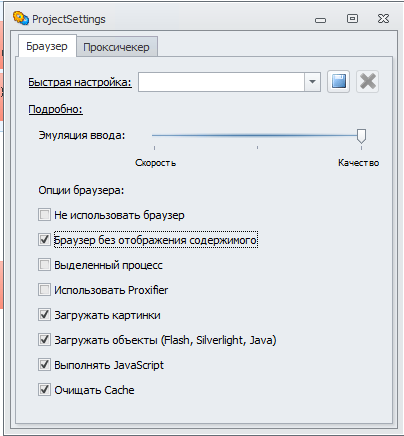Screen dimensions: 404x436
Task: Select the 'Браузер' tab
Action: point(47,46)
